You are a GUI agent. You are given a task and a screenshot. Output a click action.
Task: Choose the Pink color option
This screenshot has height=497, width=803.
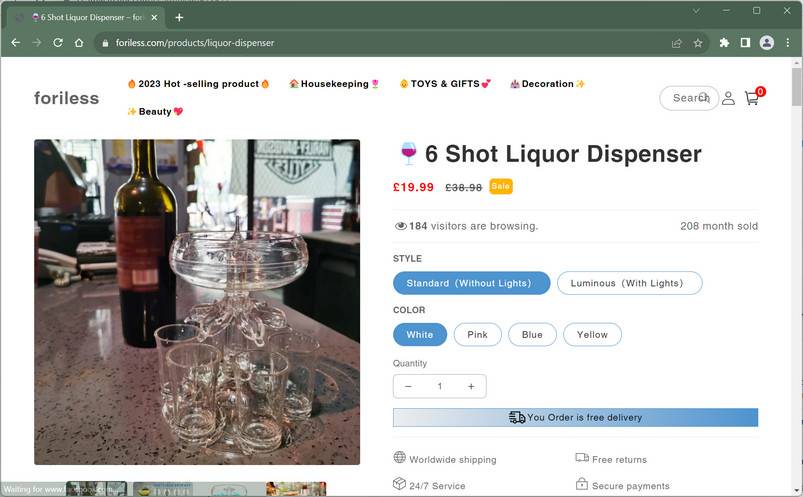click(477, 335)
